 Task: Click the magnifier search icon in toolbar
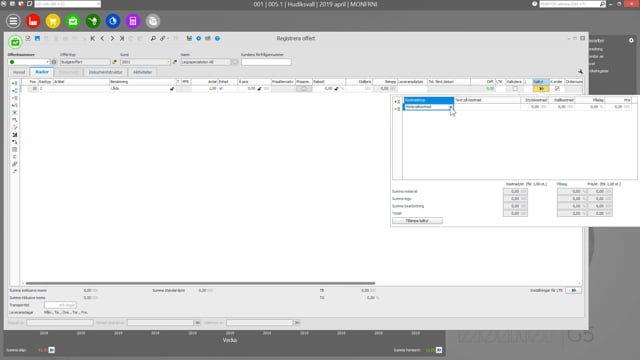click(153, 38)
